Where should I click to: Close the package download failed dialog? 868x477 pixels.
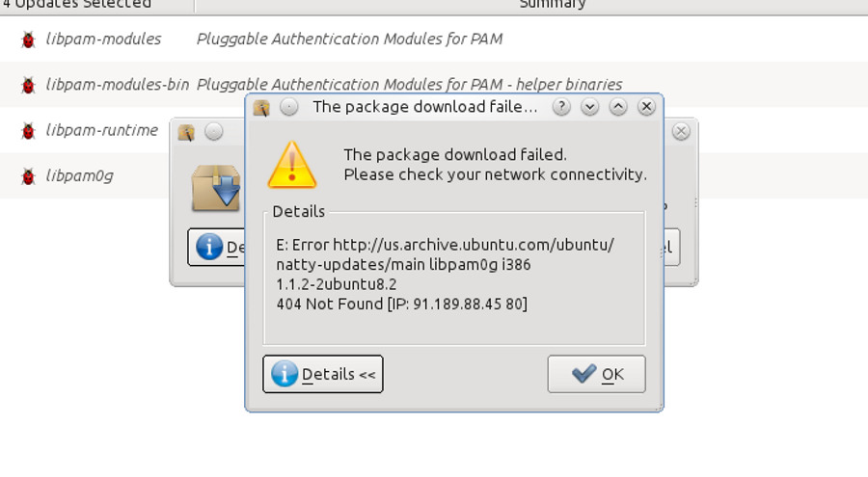coord(646,107)
